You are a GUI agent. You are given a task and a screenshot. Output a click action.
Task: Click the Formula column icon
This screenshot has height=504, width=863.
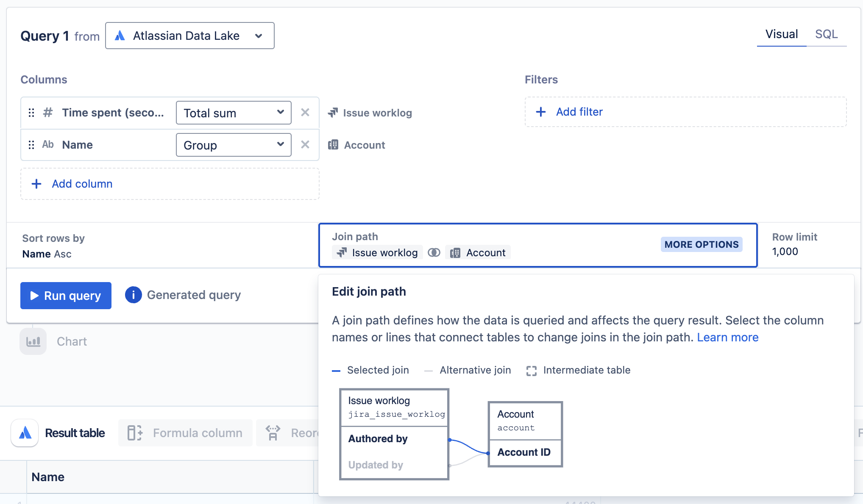(134, 432)
